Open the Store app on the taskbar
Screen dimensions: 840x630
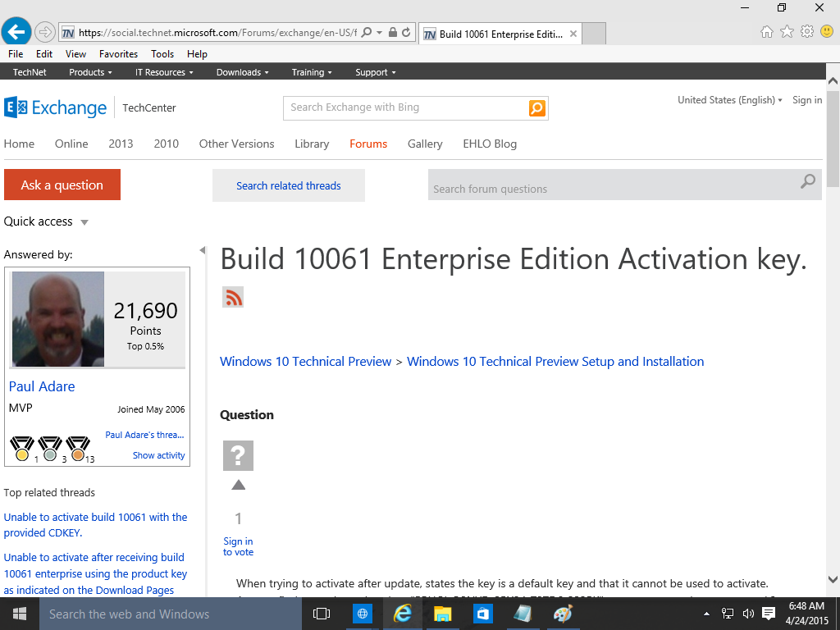pyautogui.click(x=482, y=614)
